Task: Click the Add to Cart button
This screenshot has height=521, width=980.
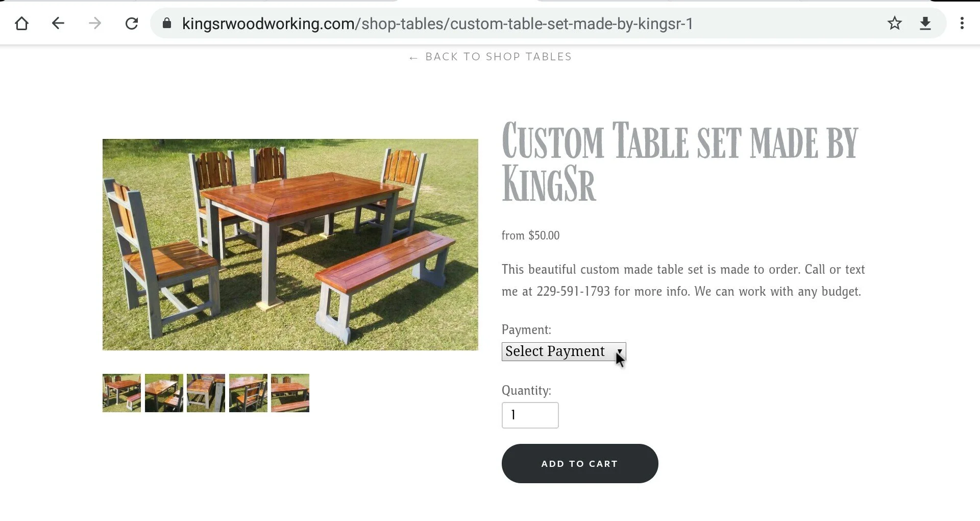Action: point(580,463)
